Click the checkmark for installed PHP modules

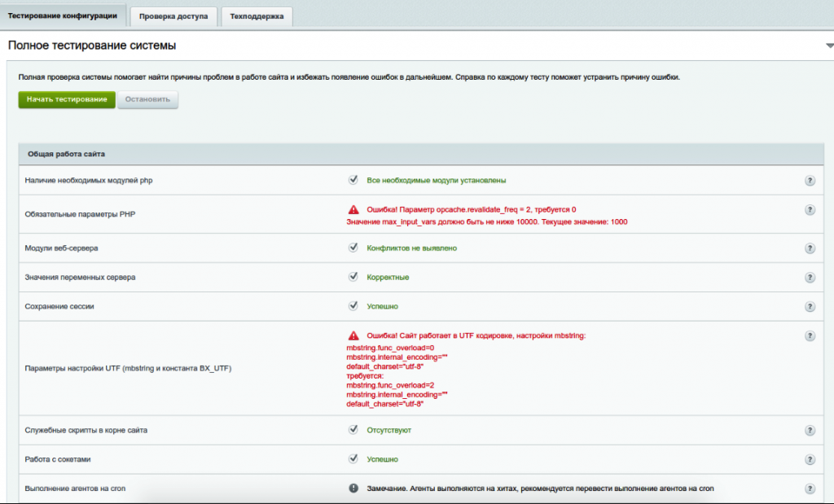coord(353,179)
